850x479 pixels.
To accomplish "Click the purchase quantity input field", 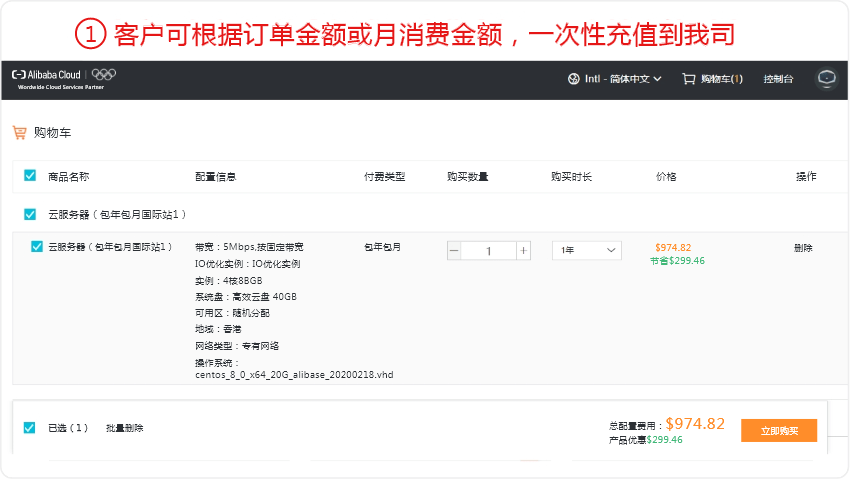I will tap(488, 250).
